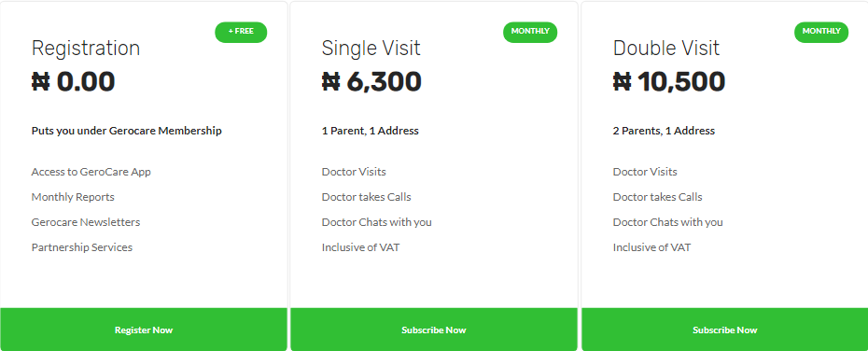
Task: Click the ₦ 10,500 price
Action: tap(668, 82)
